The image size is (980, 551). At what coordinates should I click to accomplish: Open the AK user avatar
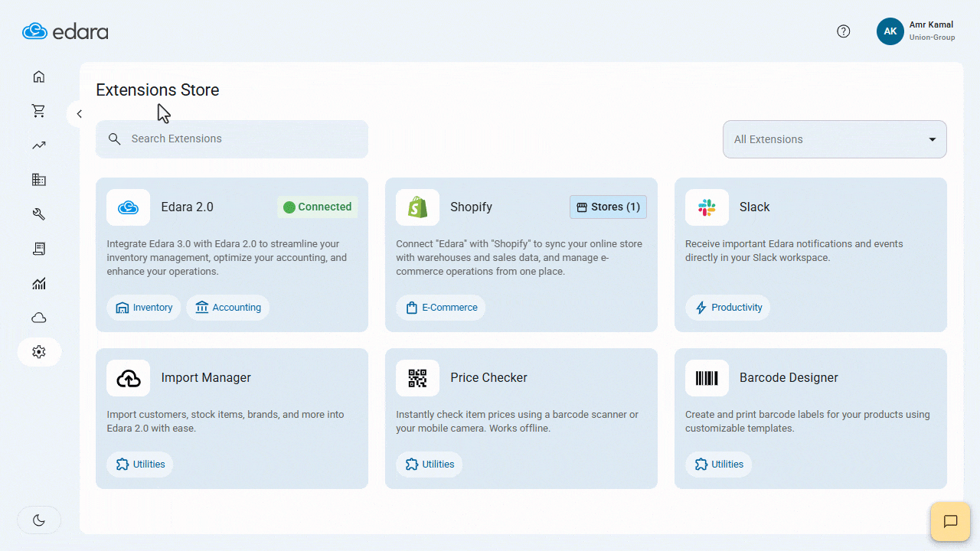(x=890, y=31)
